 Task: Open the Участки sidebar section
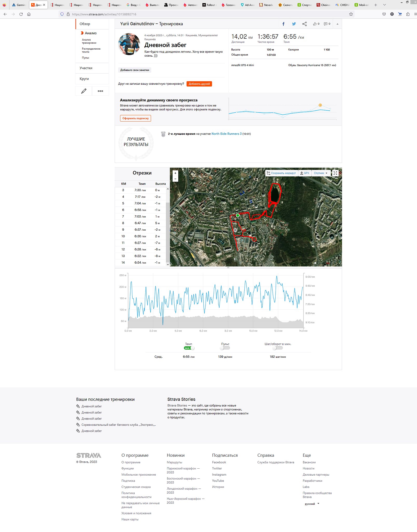click(86, 68)
